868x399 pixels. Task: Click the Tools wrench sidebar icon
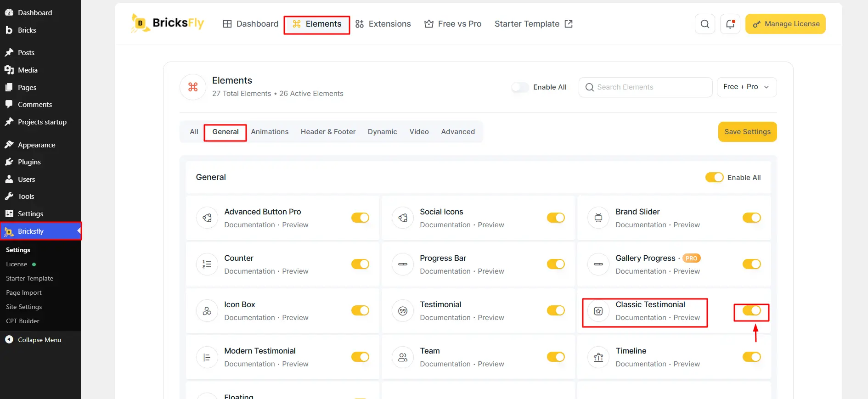(x=9, y=196)
